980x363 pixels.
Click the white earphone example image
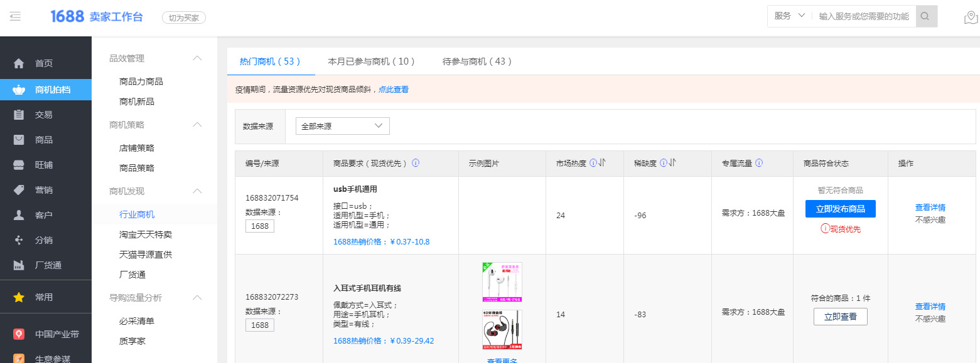tap(502, 282)
